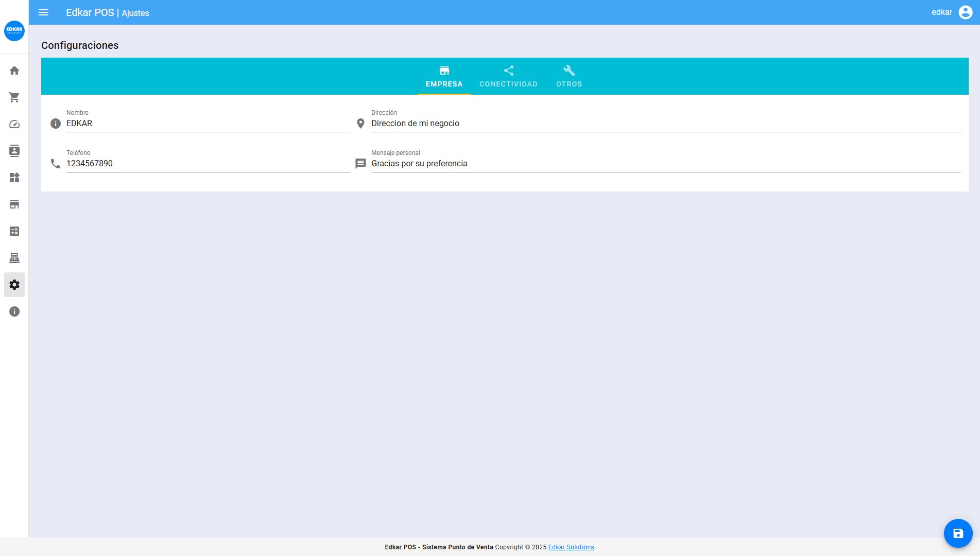Click the store icon in sidebar

coord(14,204)
